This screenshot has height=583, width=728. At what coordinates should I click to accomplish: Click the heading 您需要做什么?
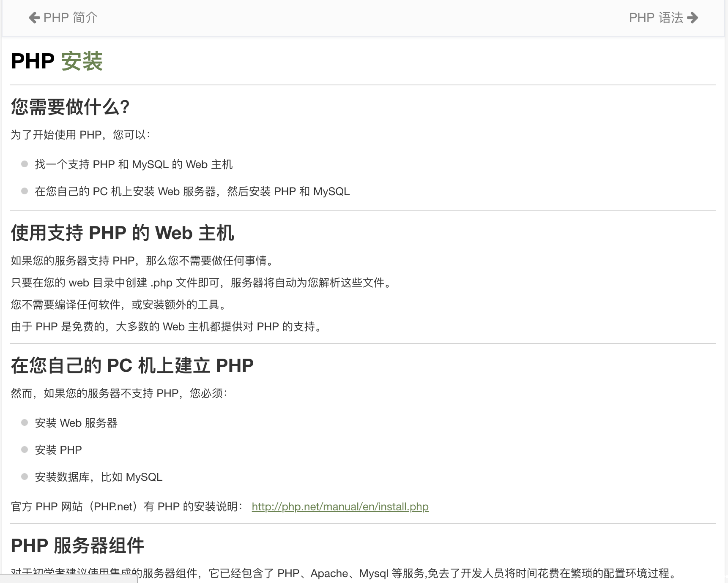70,107
